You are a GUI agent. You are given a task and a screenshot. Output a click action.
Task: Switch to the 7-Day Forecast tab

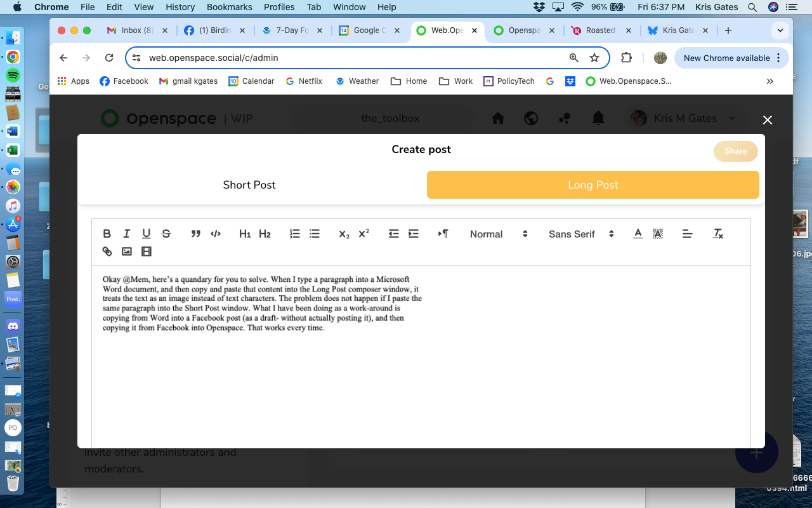[293, 30]
